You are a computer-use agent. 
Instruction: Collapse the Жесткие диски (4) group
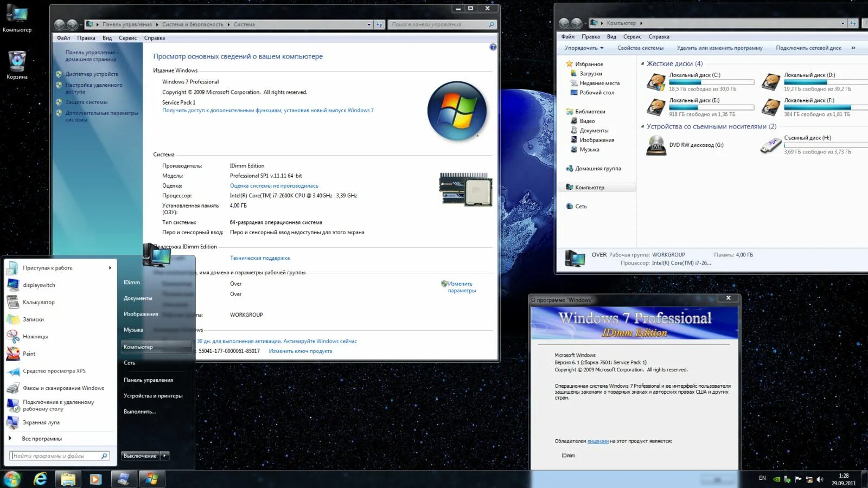point(643,64)
